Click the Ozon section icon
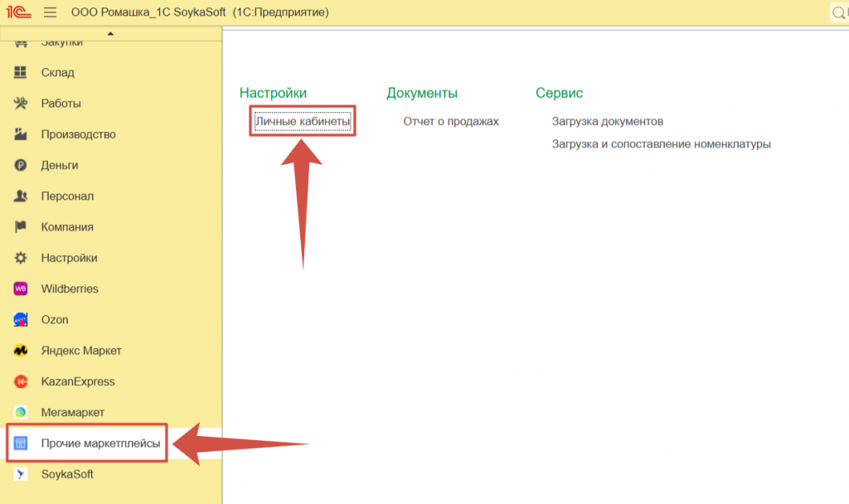Viewport: 849px width, 504px height. tap(22, 319)
